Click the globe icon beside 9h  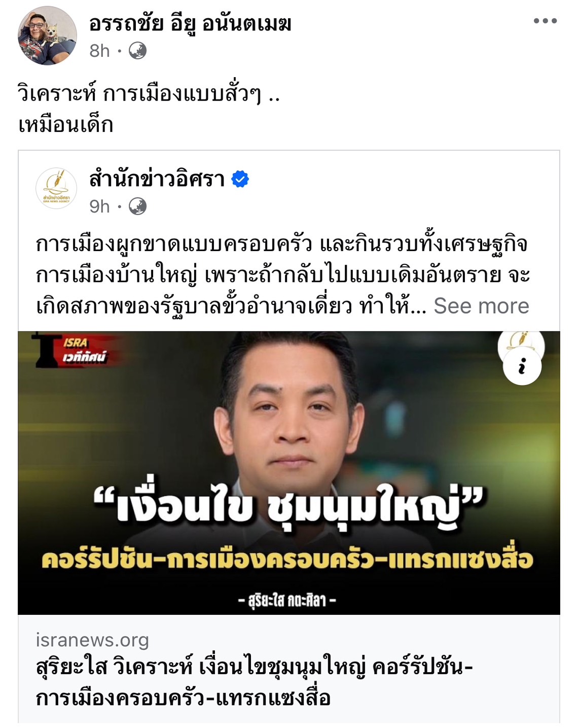pyautogui.click(x=137, y=206)
